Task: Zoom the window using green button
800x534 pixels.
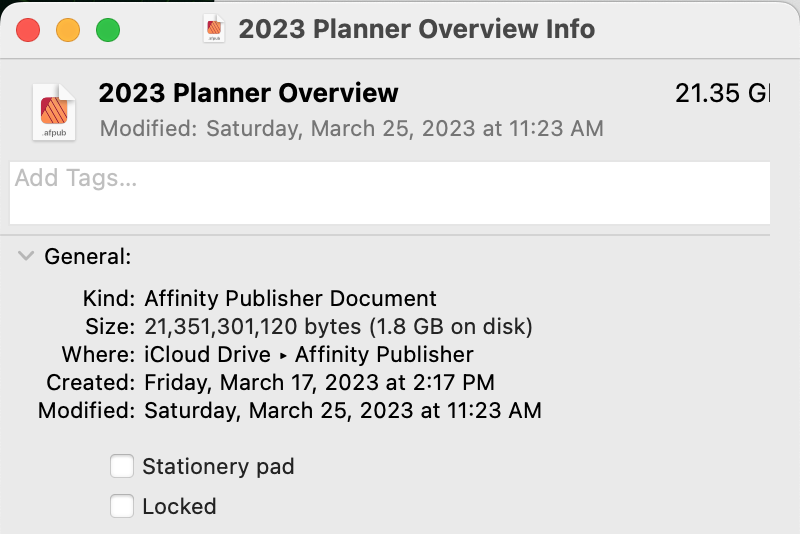Action: tap(108, 30)
